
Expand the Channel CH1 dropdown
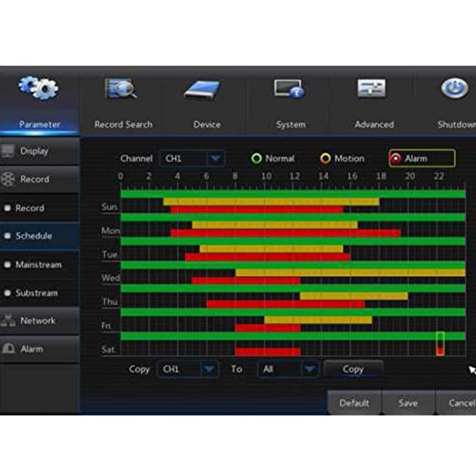coord(215,159)
